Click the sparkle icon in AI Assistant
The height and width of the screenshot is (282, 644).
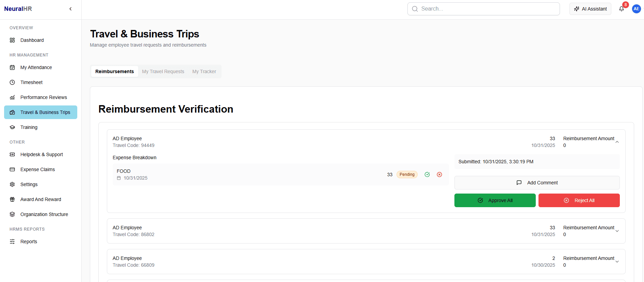click(577, 9)
